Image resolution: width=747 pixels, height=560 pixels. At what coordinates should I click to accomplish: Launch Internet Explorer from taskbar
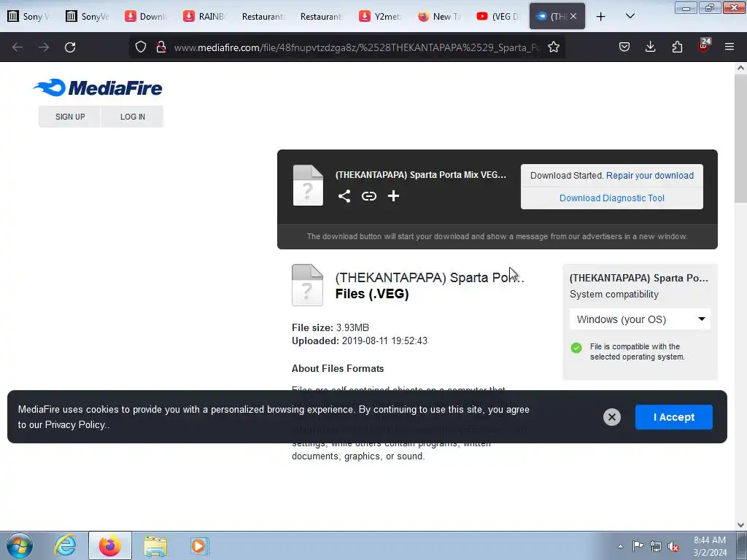(x=65, y=545)
